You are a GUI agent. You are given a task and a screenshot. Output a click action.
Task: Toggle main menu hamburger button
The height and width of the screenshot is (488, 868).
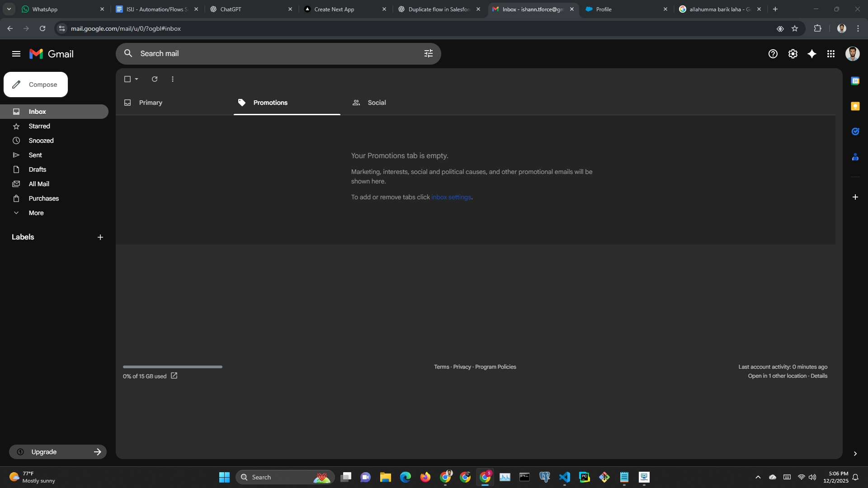[x=16, y=54]
